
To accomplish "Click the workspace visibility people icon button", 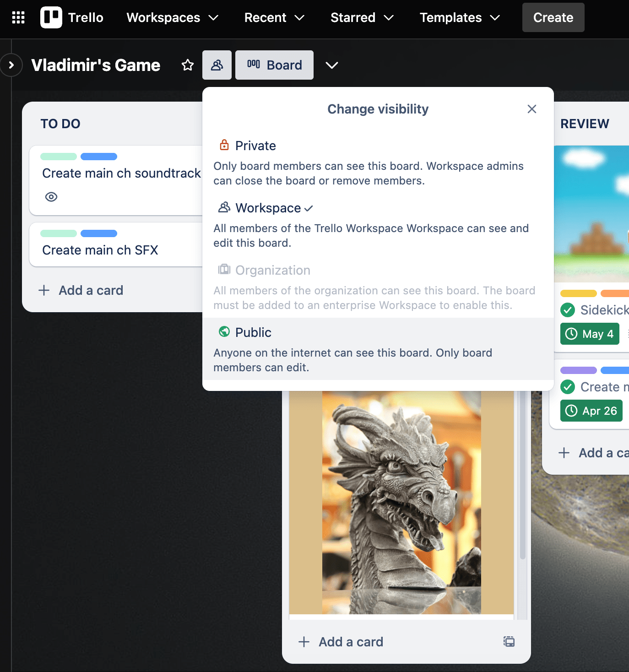I will [217, 65].
